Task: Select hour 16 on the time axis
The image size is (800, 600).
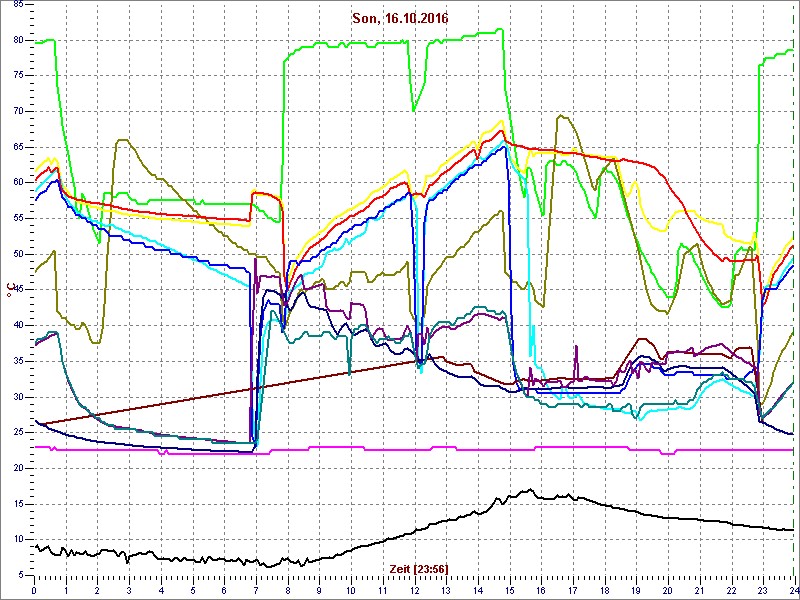Action: (x=540, y=590)
